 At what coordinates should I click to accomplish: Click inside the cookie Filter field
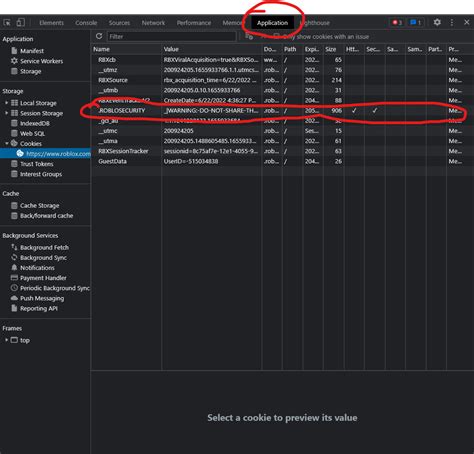point(171,36)
